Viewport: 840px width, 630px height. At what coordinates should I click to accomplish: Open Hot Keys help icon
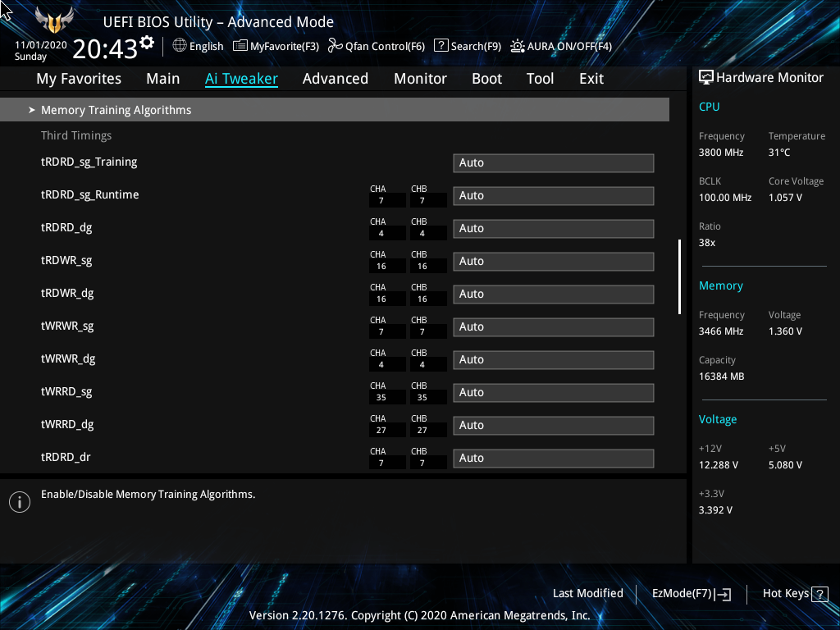click(x=819, y=594)
